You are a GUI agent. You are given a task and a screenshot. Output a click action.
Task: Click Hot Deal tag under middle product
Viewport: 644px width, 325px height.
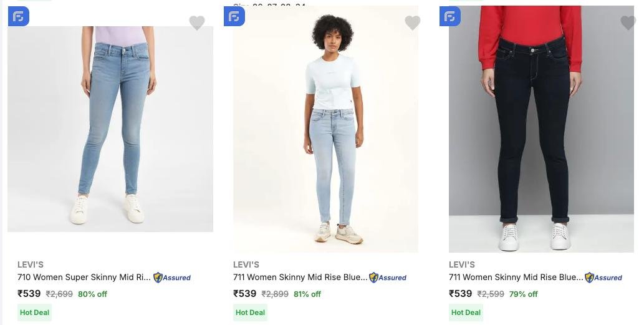pyautogui.click(x=250, y=313)
